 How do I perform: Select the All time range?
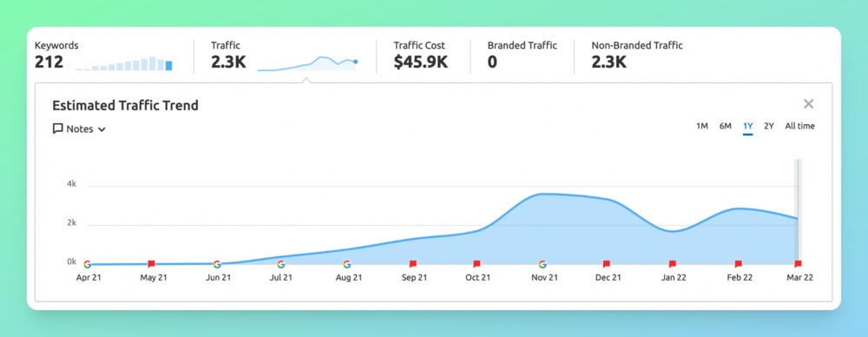[x=800, y=126]
